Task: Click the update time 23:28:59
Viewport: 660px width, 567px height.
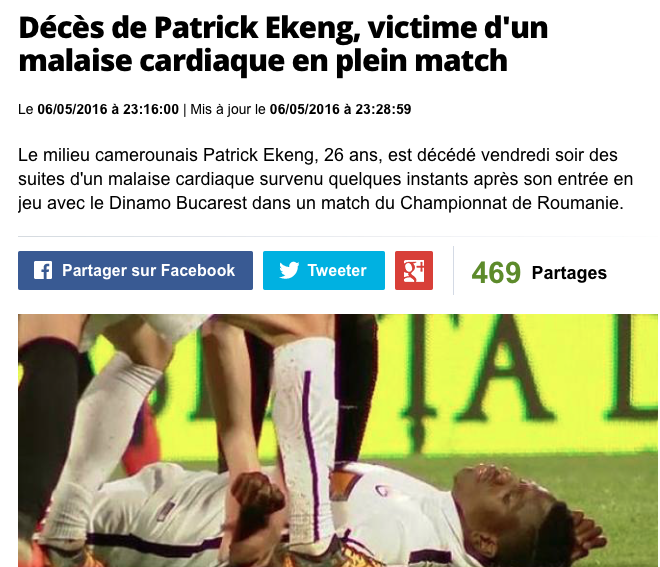Action: point(383,109)
